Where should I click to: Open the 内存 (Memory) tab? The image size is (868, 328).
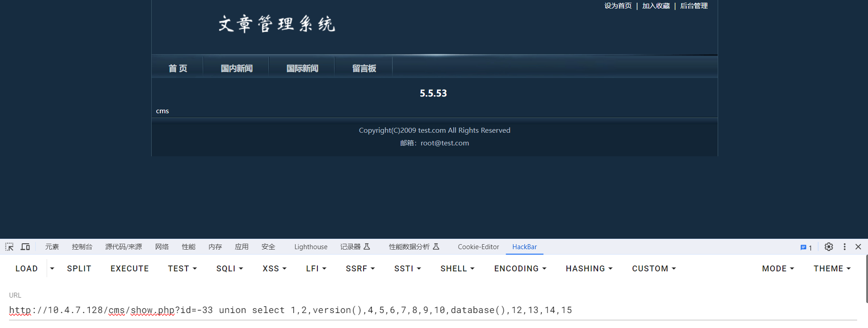coord(215,247)
